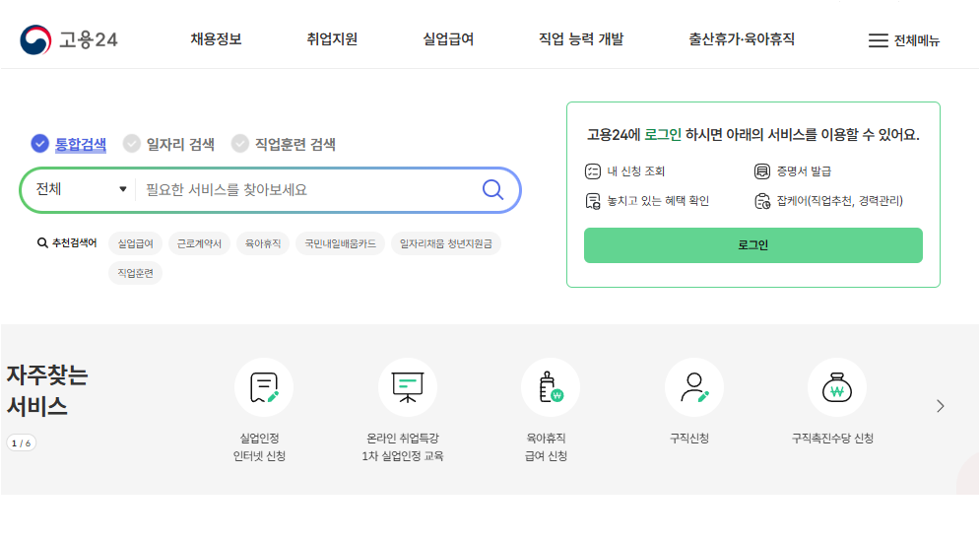The height and width of the screenshot is (543, 980).
Task: Click the 증명서 발급 icon
Action: click(762, 171)
